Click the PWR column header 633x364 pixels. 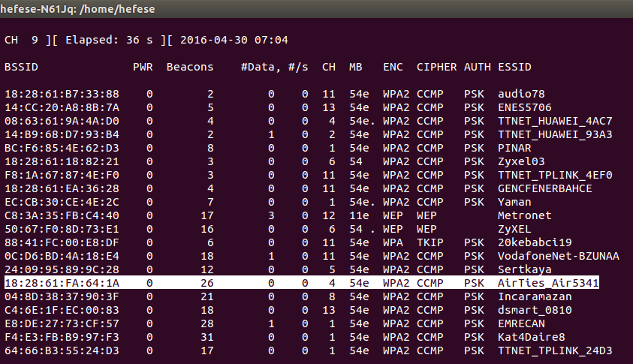[143, 67]
